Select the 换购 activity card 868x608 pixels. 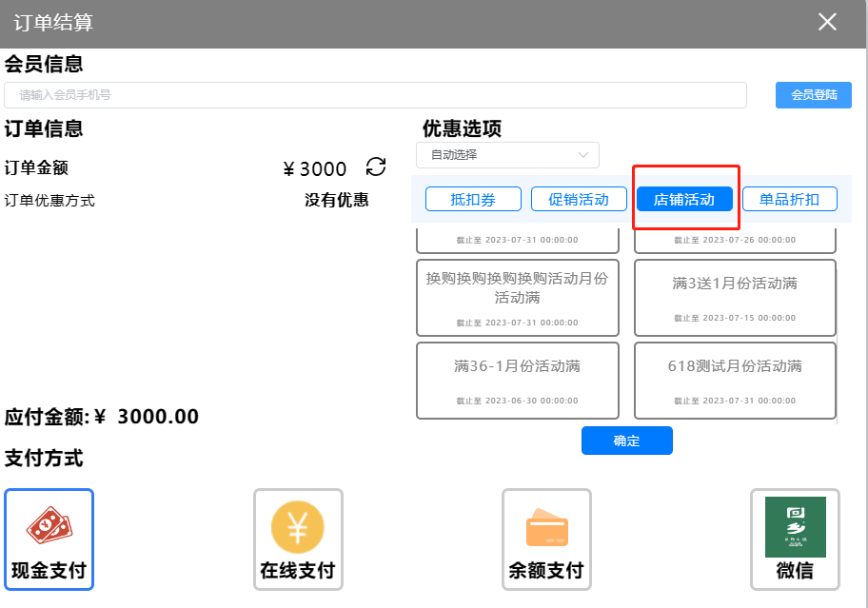pyautogui.click(x=517, y=298)
